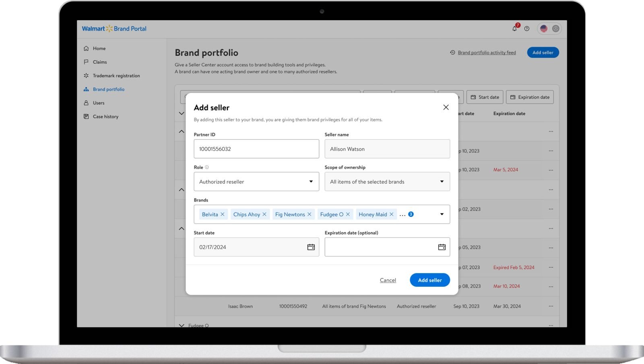The width and height of the screenshot is (644, 364).
Task: Click the Seller name field
Action: coord(387,149)
